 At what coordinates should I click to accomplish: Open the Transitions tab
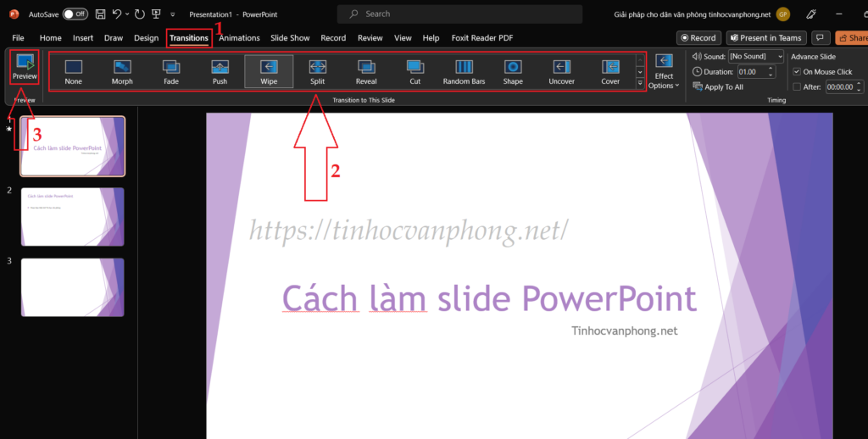tap(189, 37)
